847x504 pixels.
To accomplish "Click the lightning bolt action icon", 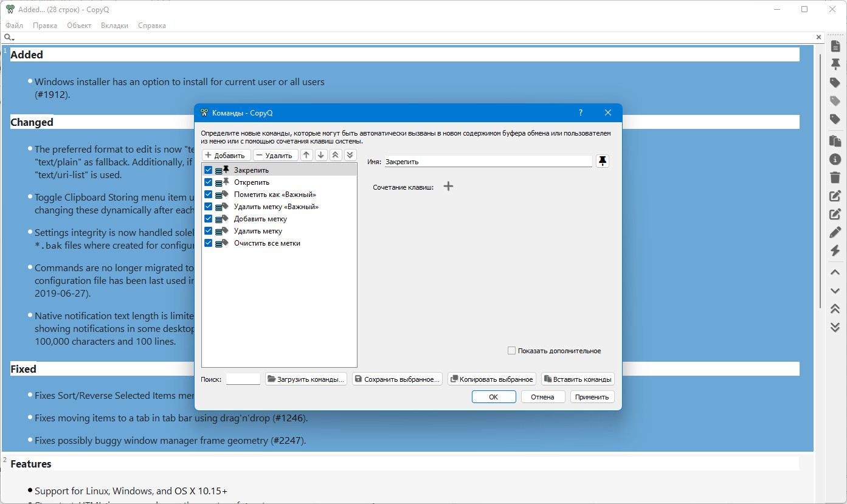I will tap(835, 250).
